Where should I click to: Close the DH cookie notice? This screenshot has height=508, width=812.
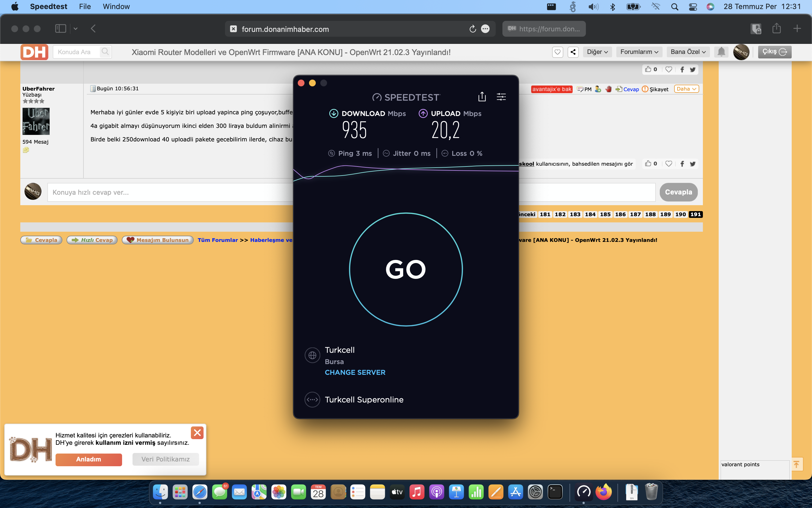[197, 433]
